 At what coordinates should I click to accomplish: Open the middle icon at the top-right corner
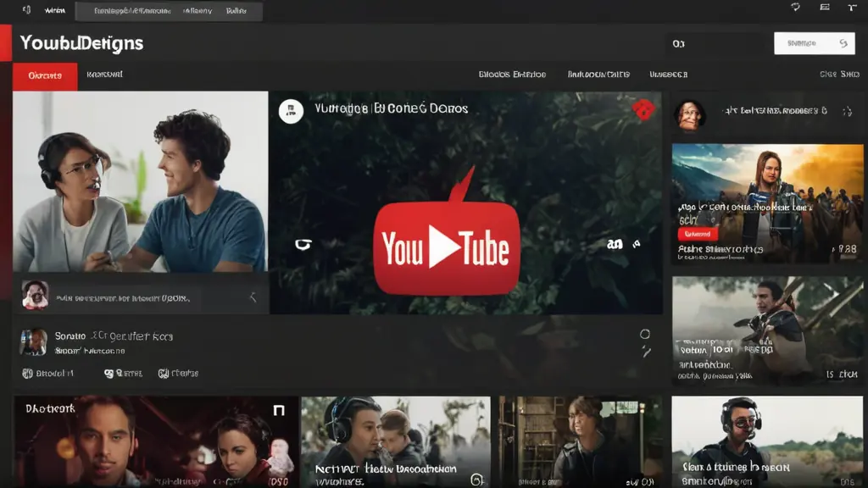point(824,8)
